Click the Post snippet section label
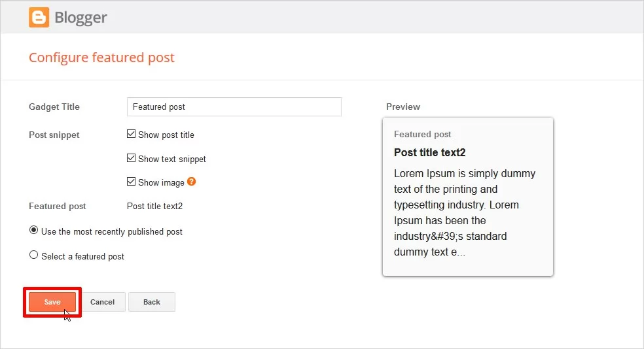Image resolution: width=644 pixels, height=349 pixels. coord(54,135)
